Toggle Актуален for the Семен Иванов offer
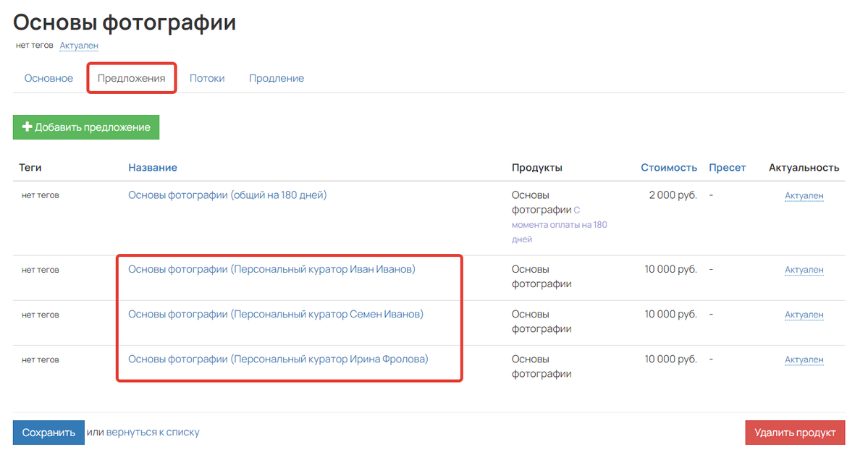 tap(804, 315)
